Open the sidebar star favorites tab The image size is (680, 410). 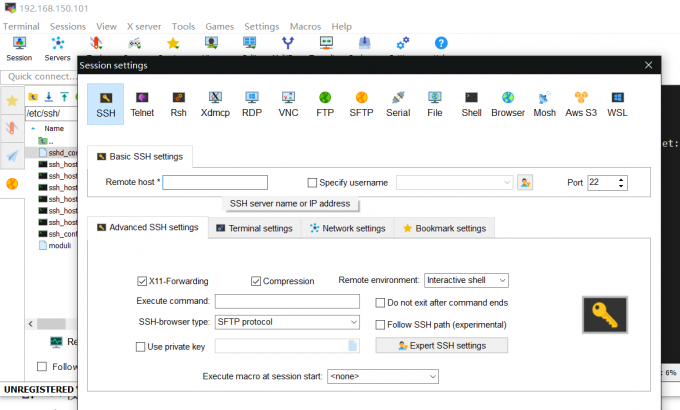(x=12, y=101)
